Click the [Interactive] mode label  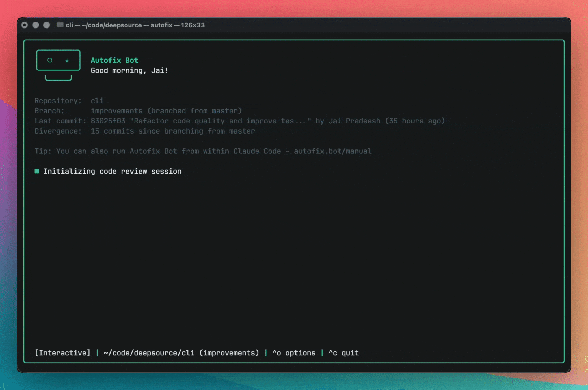coord(62,353)
